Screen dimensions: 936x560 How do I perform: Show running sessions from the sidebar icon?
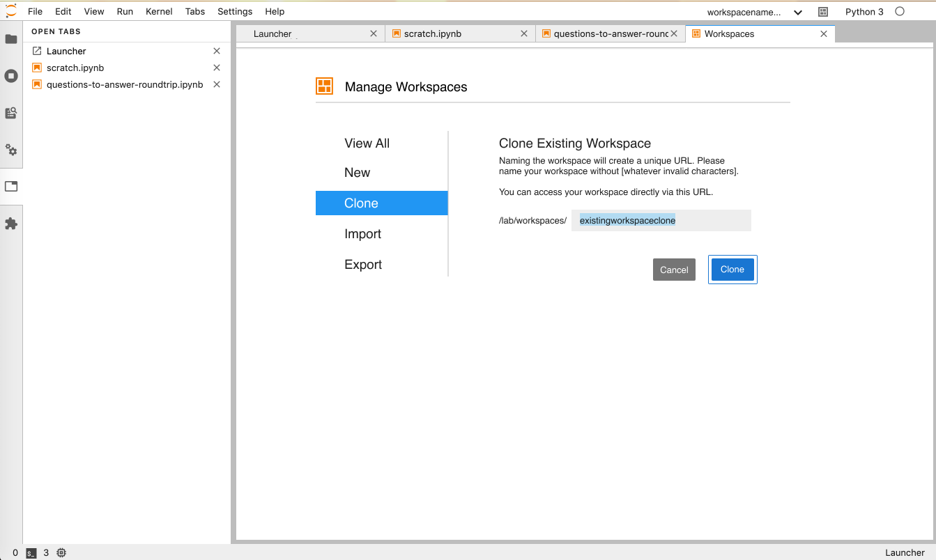pos(11,76)
